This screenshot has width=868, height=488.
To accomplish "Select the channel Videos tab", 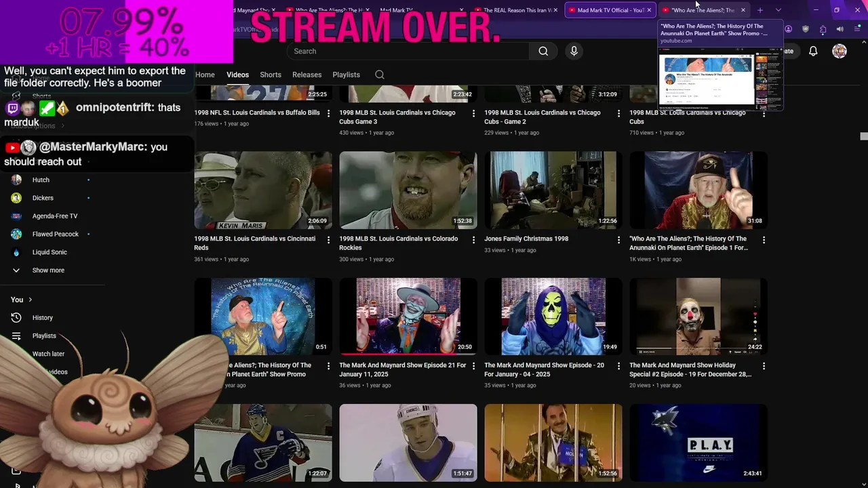I will click(237, 75).
